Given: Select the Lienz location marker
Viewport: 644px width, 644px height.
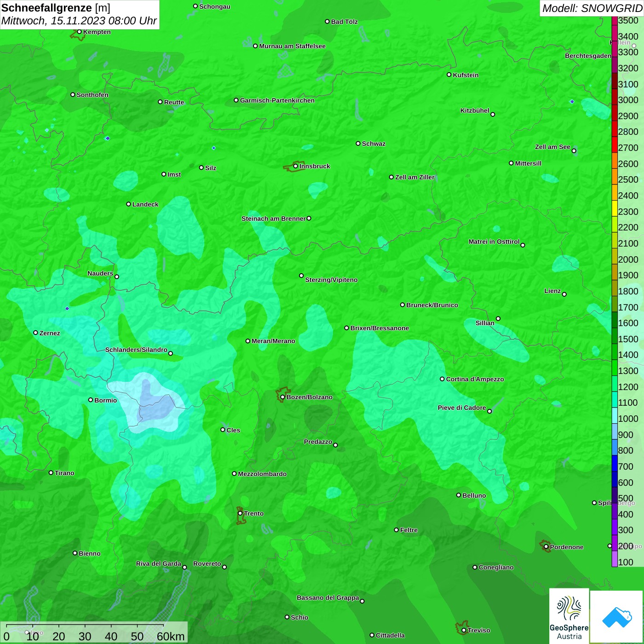Looking at the screenshot, I should click(x=564, y=294).
